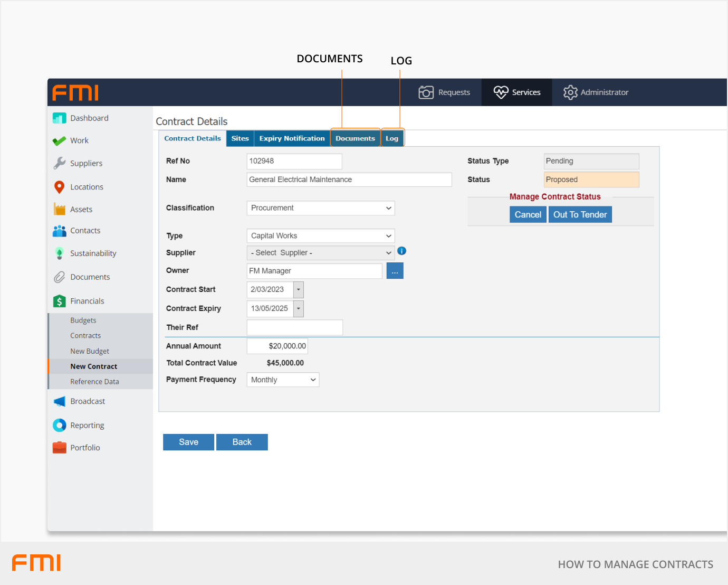Screen dimensions: 728x585
Task: Expand the Select Supplier dropdown
Action: coord(320,253)
